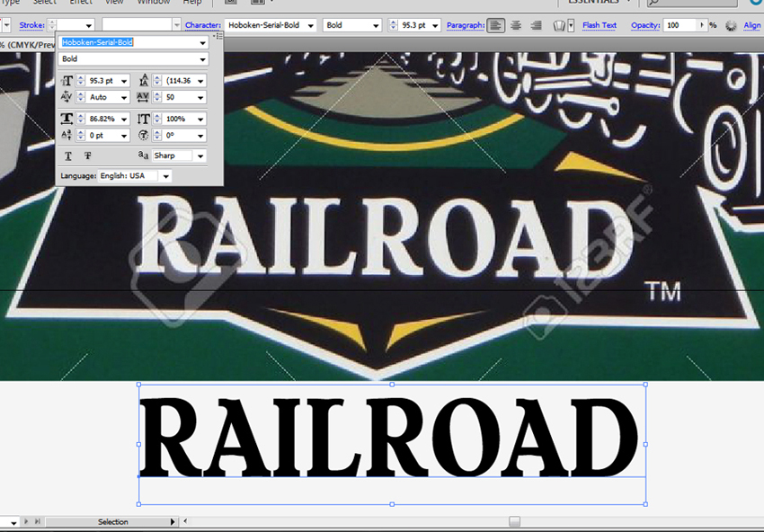Click the kerning icon in Character panel
The image size is (764, 532).
tap(67, 97)
